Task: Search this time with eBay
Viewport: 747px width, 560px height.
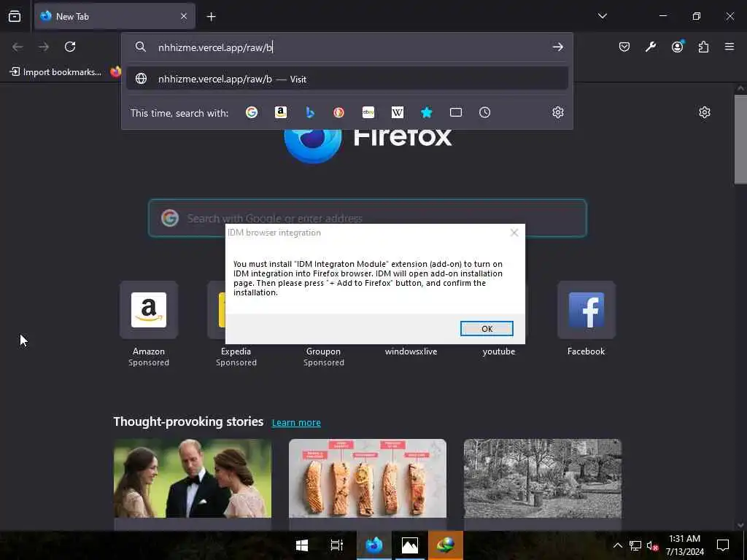Action: coord(368,112)
